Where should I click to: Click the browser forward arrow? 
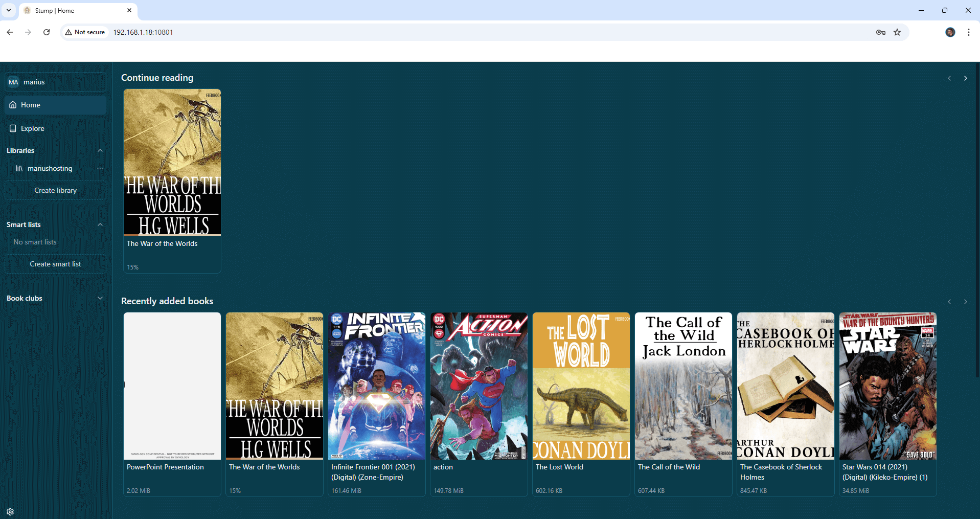tap(28, 32)
